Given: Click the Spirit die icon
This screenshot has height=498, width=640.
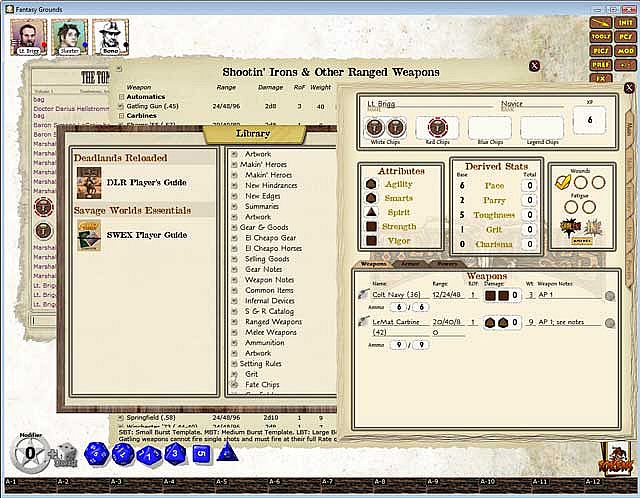Looking at the screenshot, I should (371, 212).
